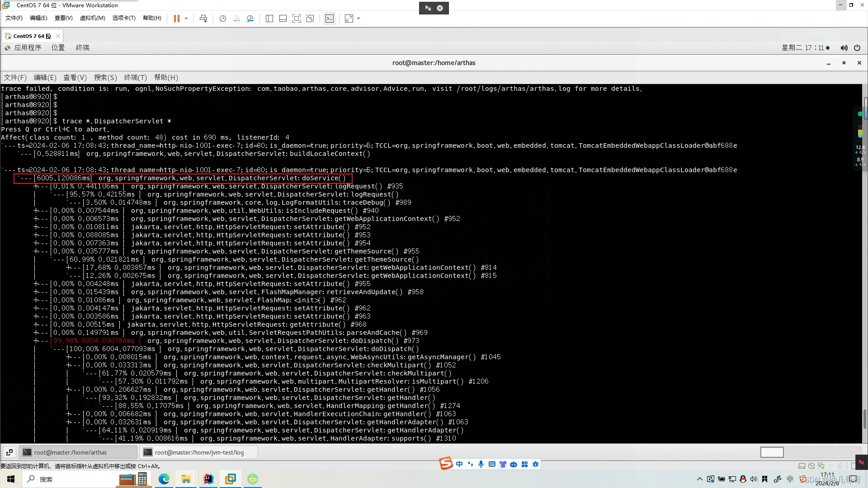Send Ctrl+Alt+Del to the VM
The height and width of the screenshot is (488, 868).
(203, 19)
